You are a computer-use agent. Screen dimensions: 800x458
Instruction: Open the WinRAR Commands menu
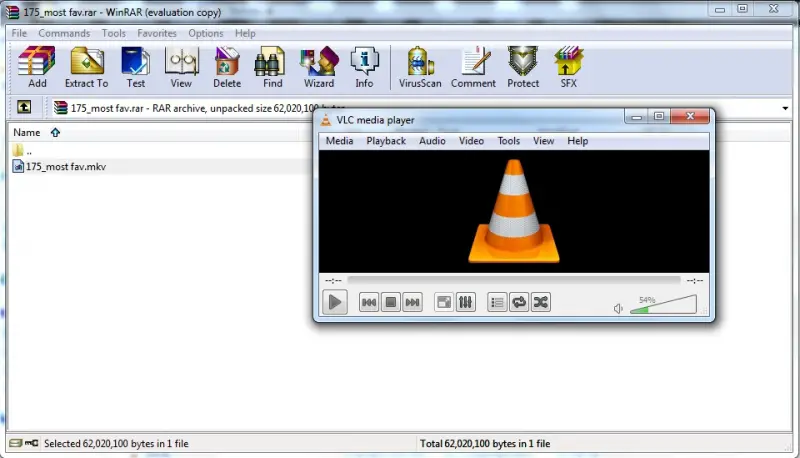[x=64, y=33]
